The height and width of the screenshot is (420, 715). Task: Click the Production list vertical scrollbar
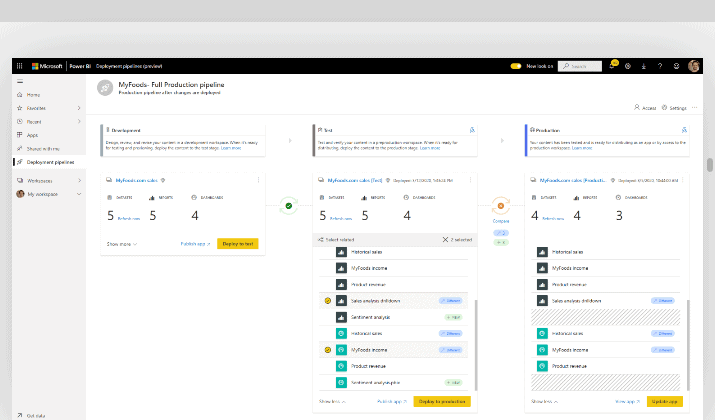click(x=688, y=345)
